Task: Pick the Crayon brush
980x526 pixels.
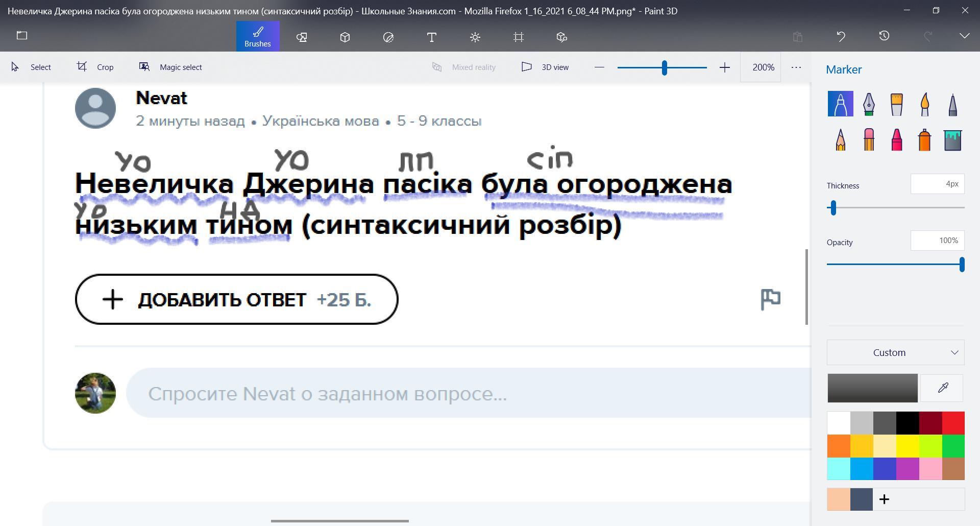Action: [x=896, y=139]
